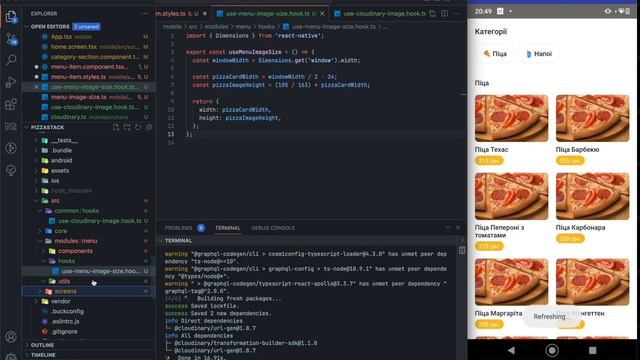640x360 pixels.
Task: Tap the Піца Карбонара pizza image
Action: click(592, 196)
